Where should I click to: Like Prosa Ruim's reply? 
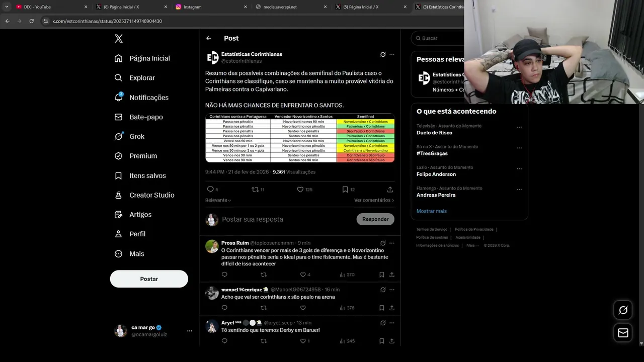[303, 275]
